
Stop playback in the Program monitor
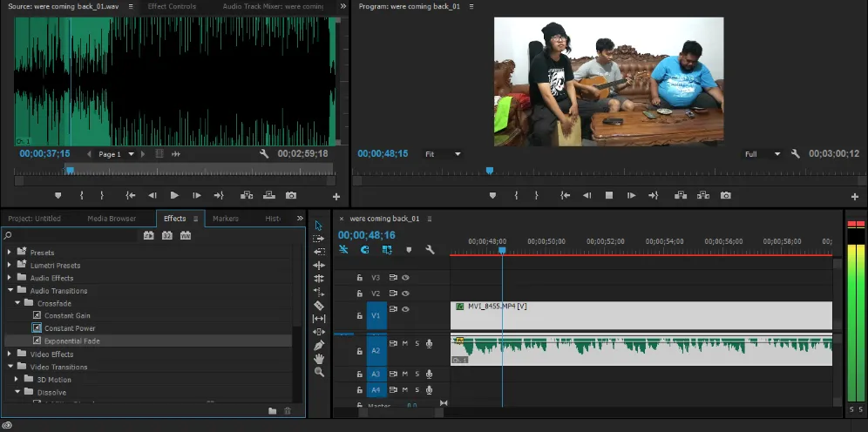(609, 195)
